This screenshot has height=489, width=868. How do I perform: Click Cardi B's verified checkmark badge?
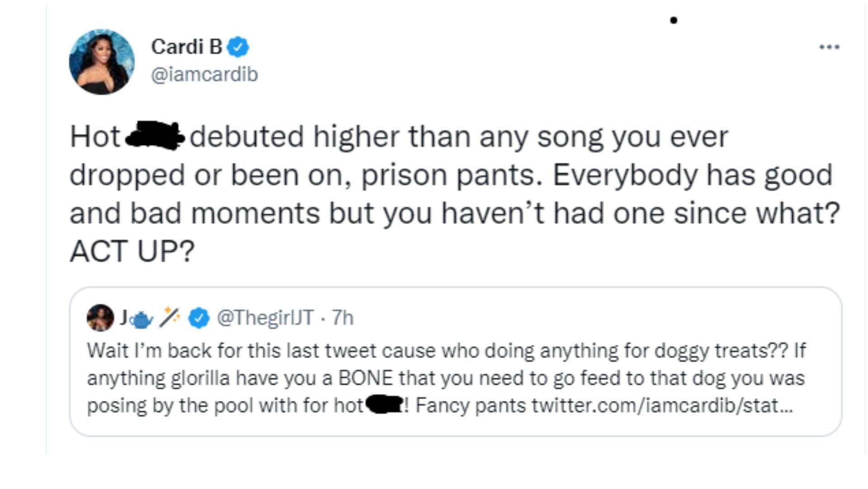click(237, 47)
